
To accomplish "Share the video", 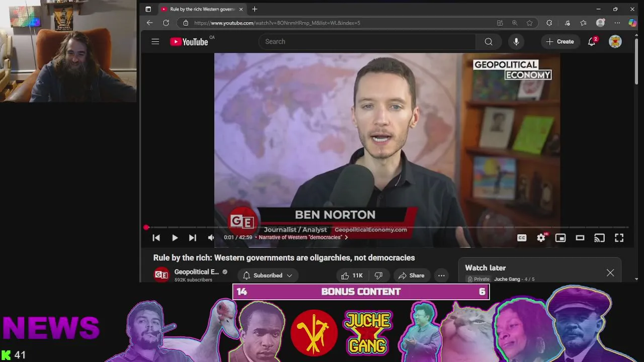I will [x=411, y=276].
